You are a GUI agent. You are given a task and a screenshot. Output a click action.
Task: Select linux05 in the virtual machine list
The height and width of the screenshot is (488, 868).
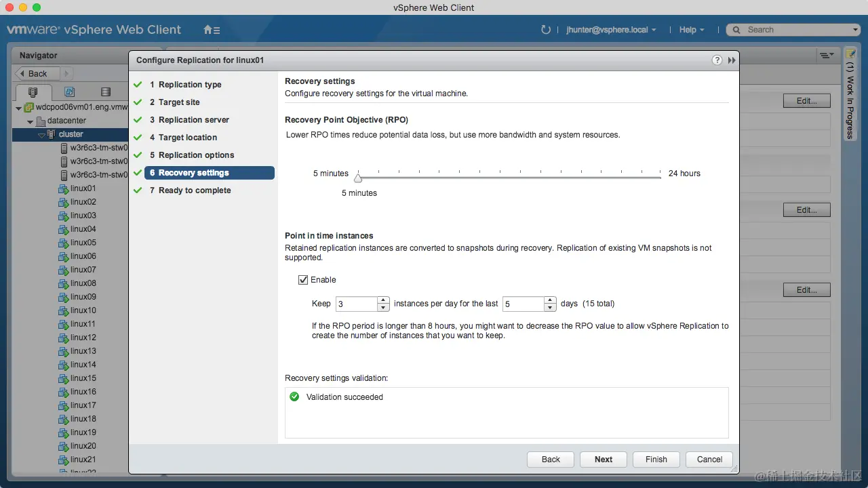tap(81, 243)
